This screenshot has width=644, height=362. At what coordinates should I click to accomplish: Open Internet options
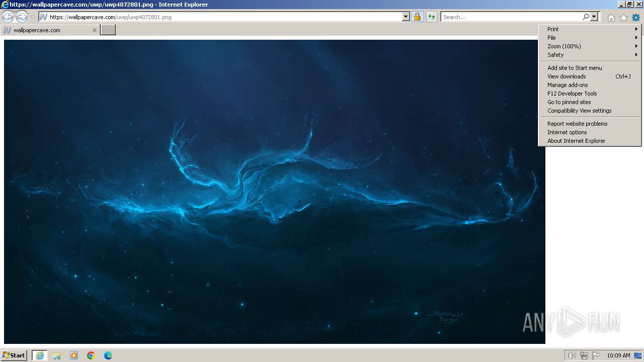[x=589, y=132]
